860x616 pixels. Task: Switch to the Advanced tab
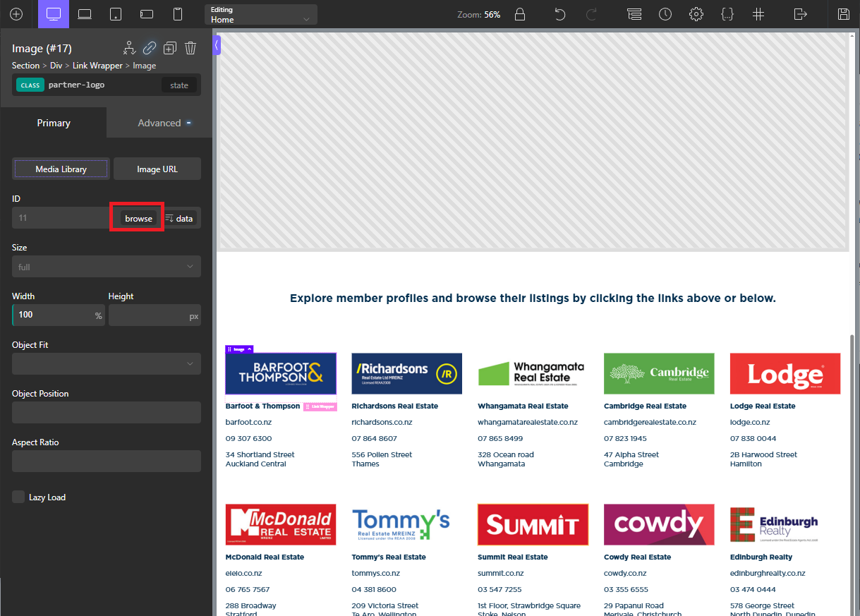point(159,123)
